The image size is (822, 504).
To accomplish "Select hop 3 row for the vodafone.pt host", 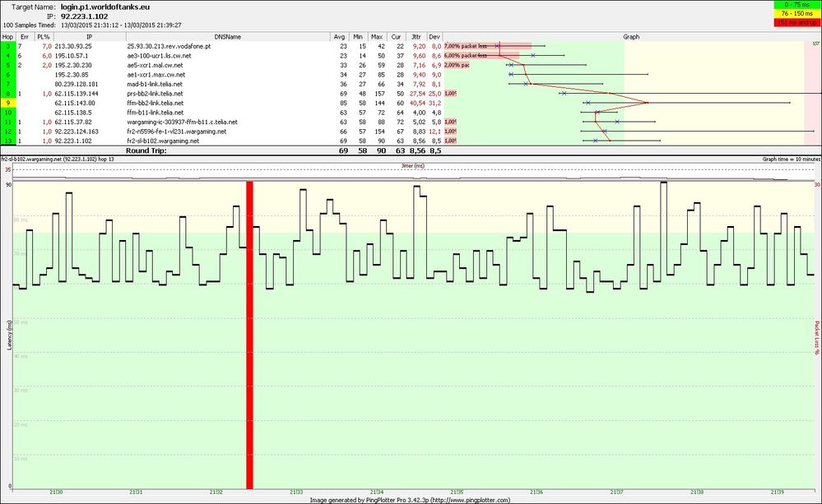I will click(x=165, y=47).
